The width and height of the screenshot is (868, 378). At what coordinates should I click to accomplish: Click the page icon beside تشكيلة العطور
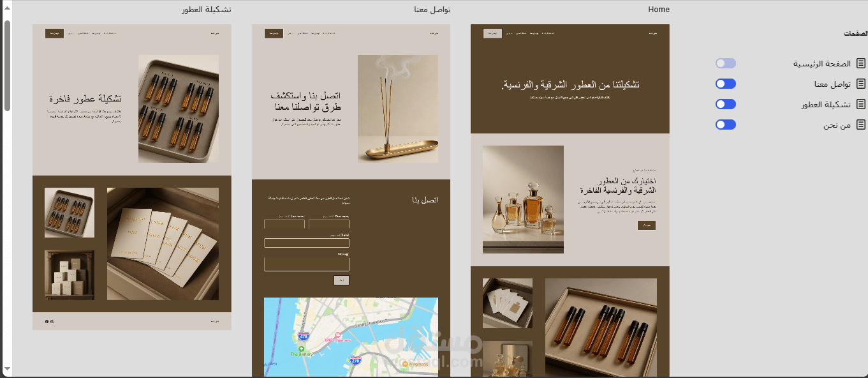861,104
